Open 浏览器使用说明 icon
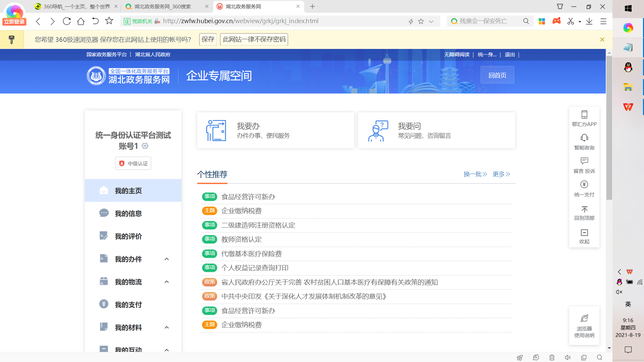 tap(584, 318)
